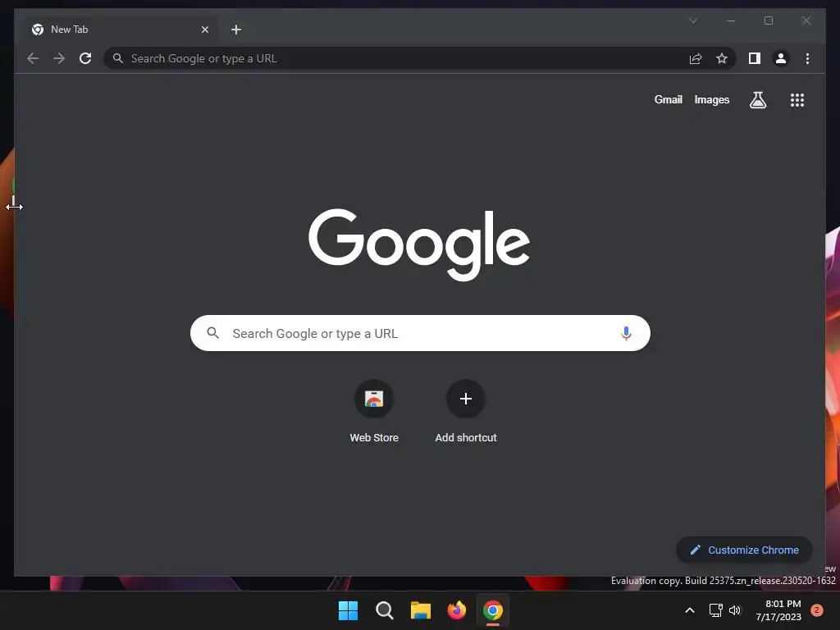Show hidden system tray icons

690,610
